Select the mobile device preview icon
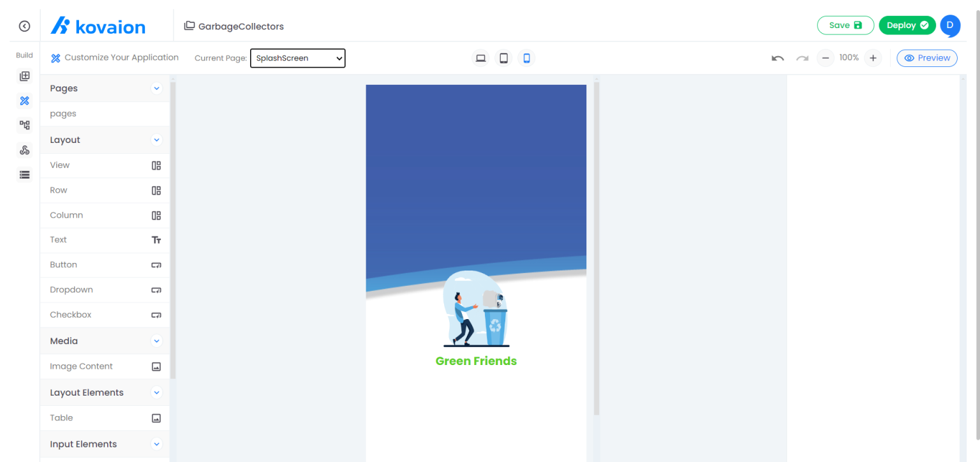Screen dimensions: 980x462 tap(526, 57)
